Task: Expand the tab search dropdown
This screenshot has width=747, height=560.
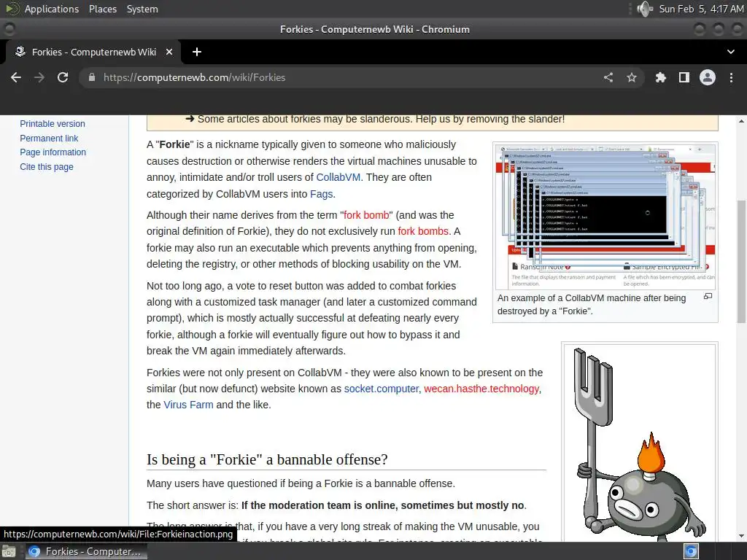Action: pyautogui.click(x=731, y=52)
